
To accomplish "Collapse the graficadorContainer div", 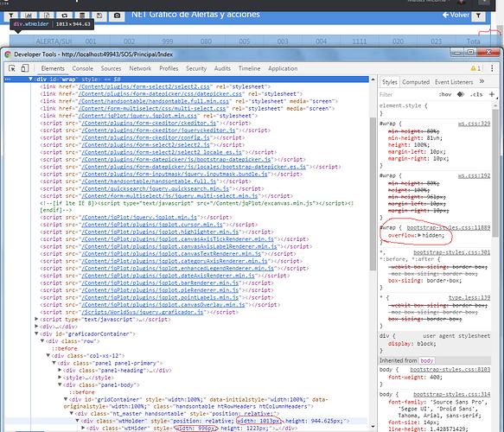I will pyautogui.click(x=36, y=334).
